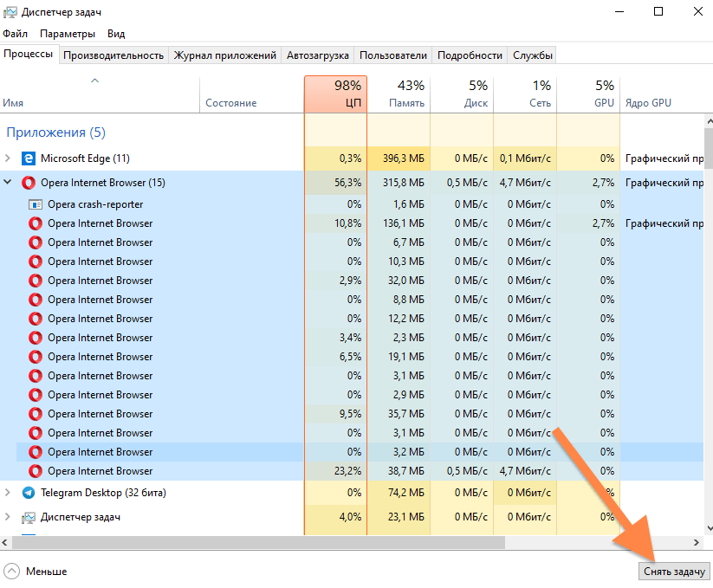Select the Opera process using 3,4% CPU
This screenshot has width=713, height=588.
coord(352,338)
